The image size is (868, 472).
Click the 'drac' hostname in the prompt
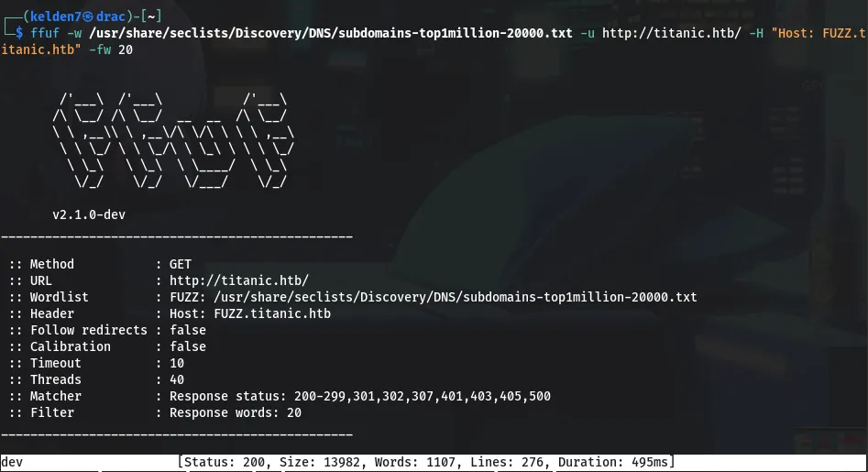pos(111,16)
